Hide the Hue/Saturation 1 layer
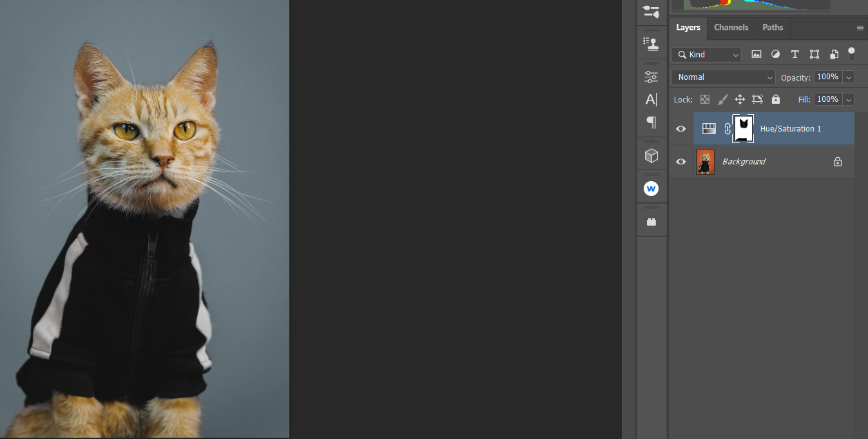This screenshot has width=868, height=439. 680,129
